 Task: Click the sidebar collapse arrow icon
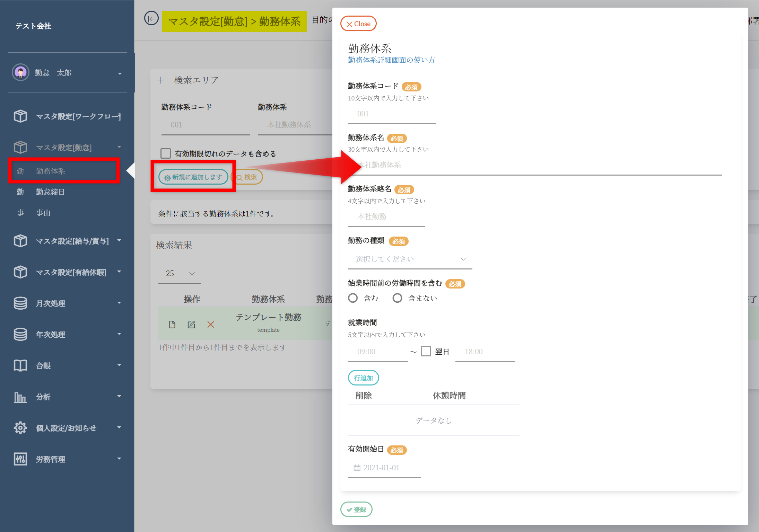point(151,19)
